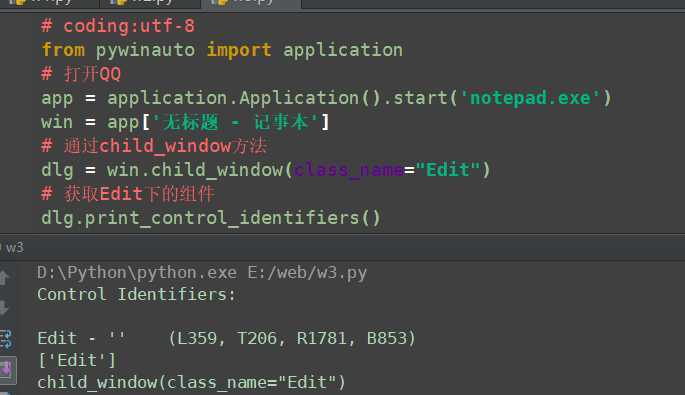Click the down-arrow icon in the run console
Image resolution: width=685 pixels, height=395 pixels.
pos(3,308)
